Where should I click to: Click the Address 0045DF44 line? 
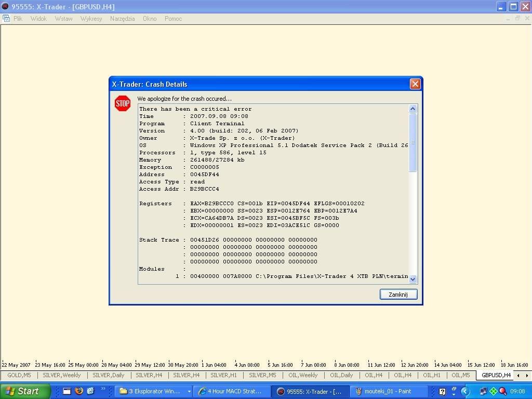179,175
